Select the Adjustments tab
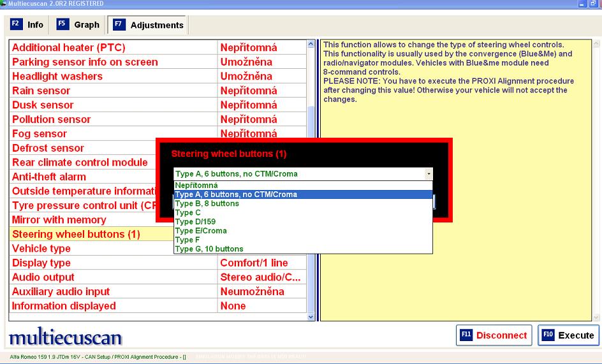Image resolution: width=602 pixels, height=364 pixels. pyautogui.click(x=147, y=25)
